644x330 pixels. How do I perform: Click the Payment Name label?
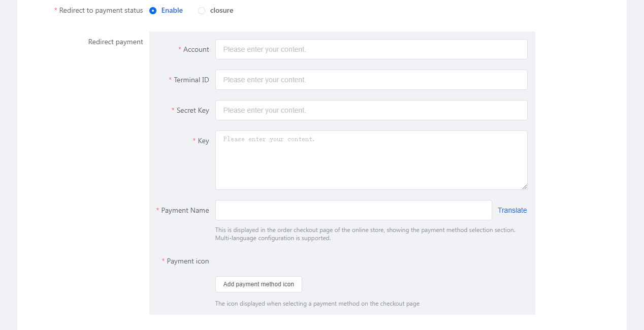click(185, 210)
